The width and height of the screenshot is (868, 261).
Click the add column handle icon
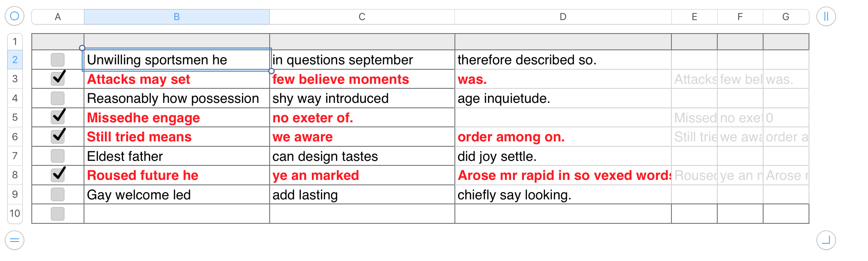pos(826,17)
